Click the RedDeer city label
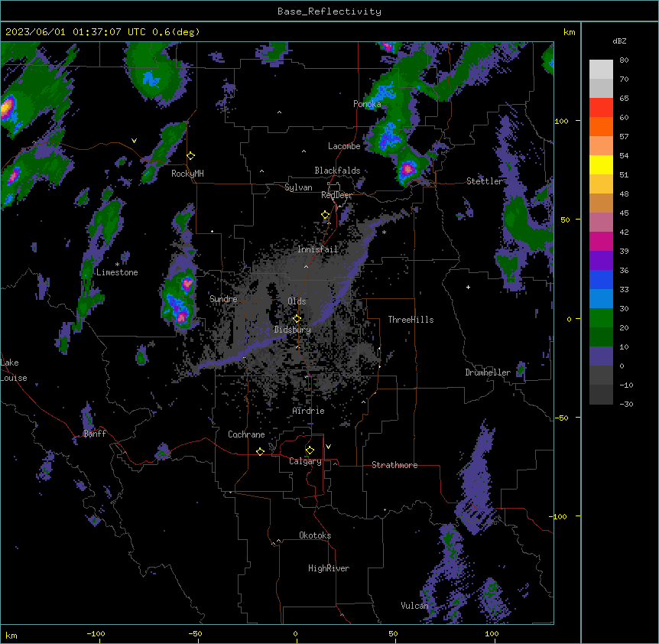The width and height of the screenshot is (659, 644). click(x=336, y=195)
